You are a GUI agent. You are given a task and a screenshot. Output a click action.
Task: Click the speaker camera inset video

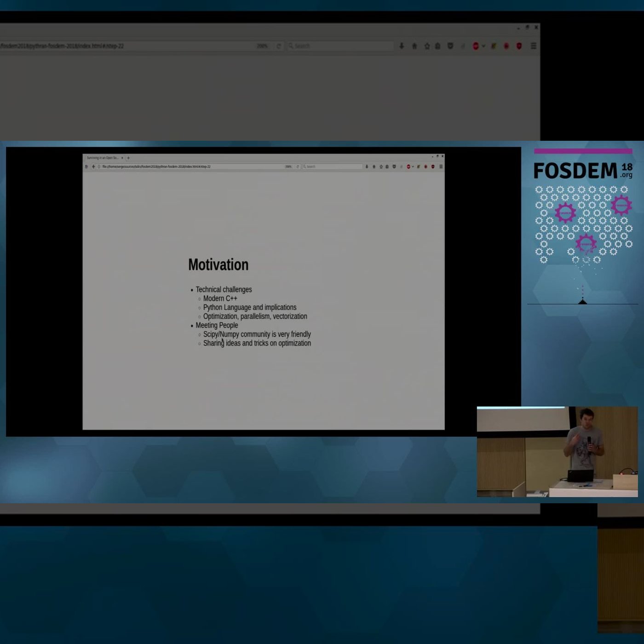[558, 452]
